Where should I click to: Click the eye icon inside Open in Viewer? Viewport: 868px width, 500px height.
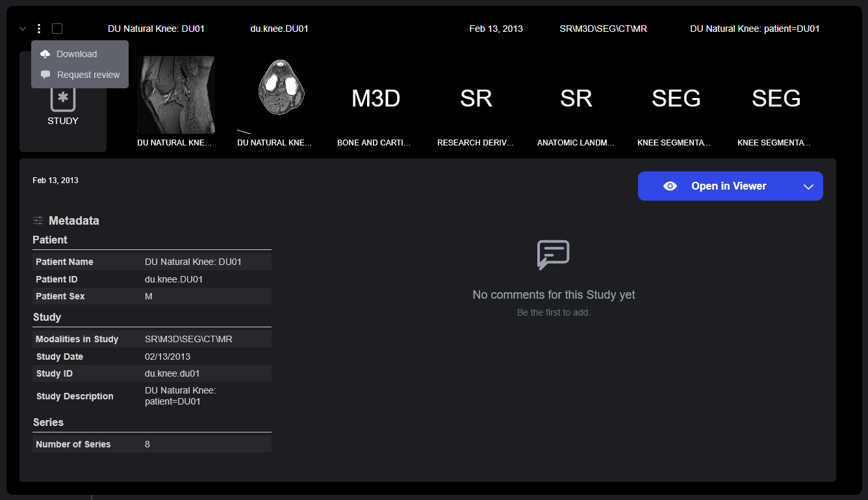(x=670, y=186)
